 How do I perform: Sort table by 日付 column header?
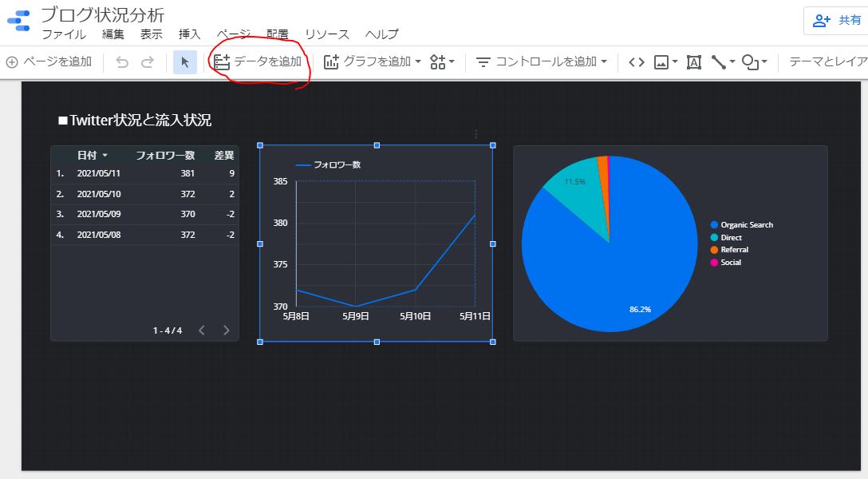pos(87,155)
